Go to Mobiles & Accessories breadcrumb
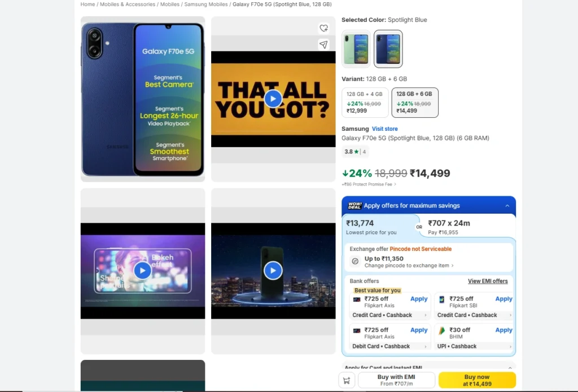The image size is (578, 392). click(x=128, y=5)
